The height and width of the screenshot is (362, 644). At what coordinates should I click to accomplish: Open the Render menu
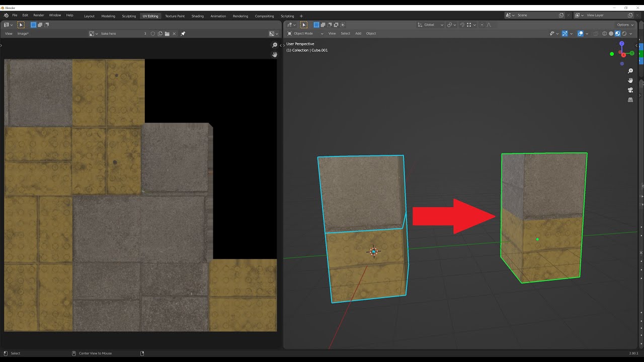(39, 16)
